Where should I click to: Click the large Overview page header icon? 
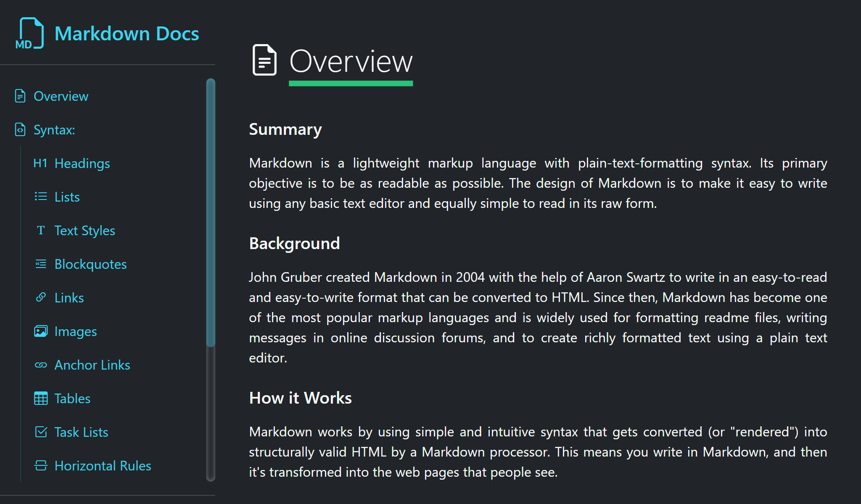point(264,60)
